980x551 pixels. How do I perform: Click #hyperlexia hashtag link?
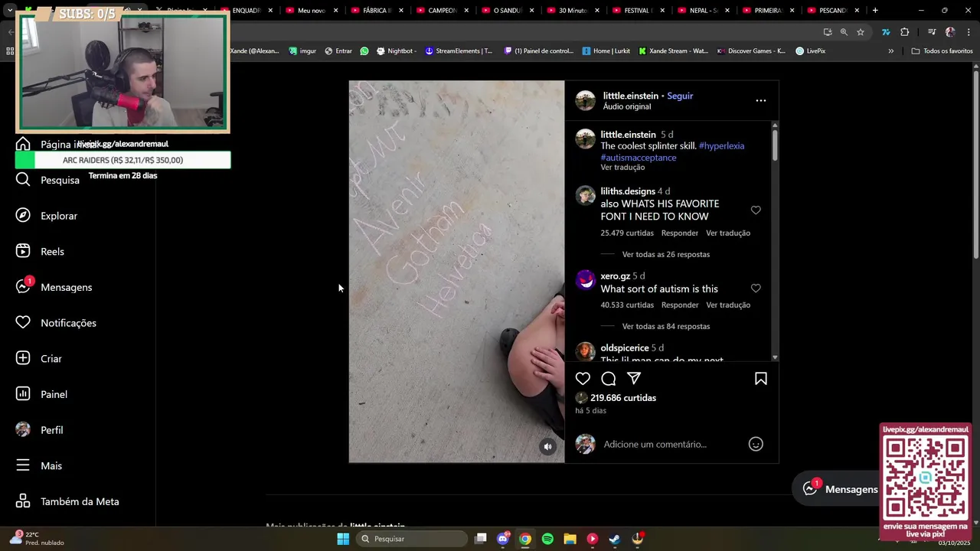click(x=721, y=145)
